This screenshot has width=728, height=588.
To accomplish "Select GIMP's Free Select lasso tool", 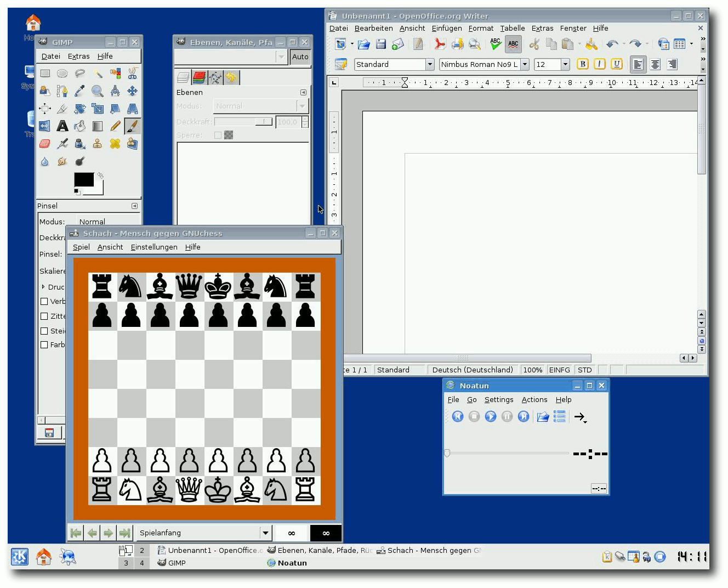I will 80,73.
